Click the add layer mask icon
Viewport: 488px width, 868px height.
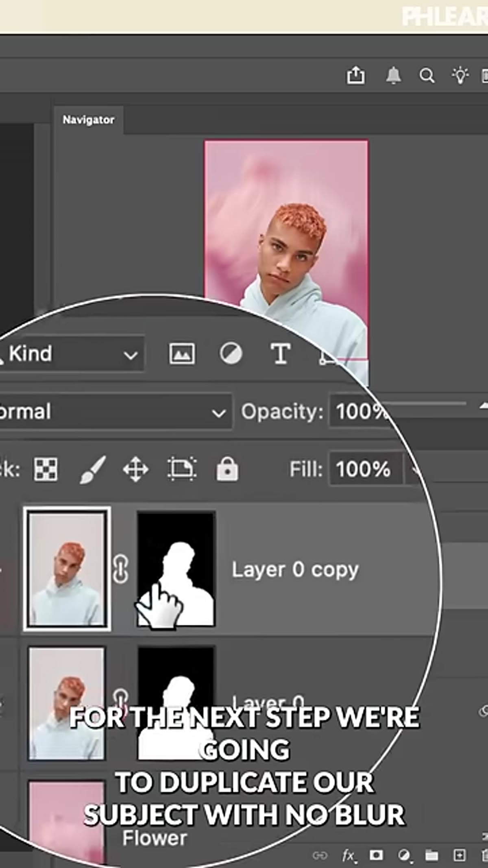point(376,855)
